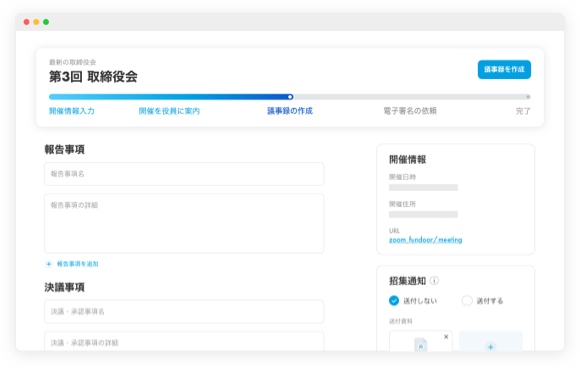The image size is (580, 368).
Task: Focus the 決議・承認事項の詳細 field
Action: click(184, 341)
